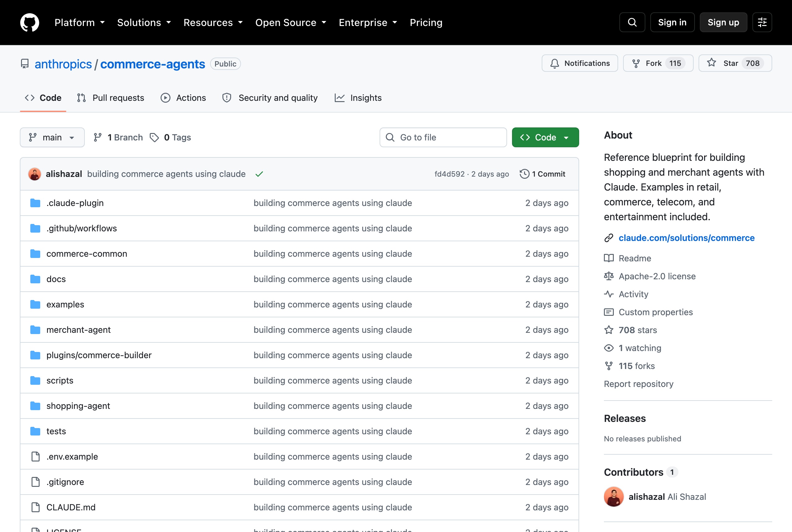Image resolution: width=792 pixels, height=532 pixels.
Task: Click the green commit status checkmark
Action: click(x=259, y=174)
